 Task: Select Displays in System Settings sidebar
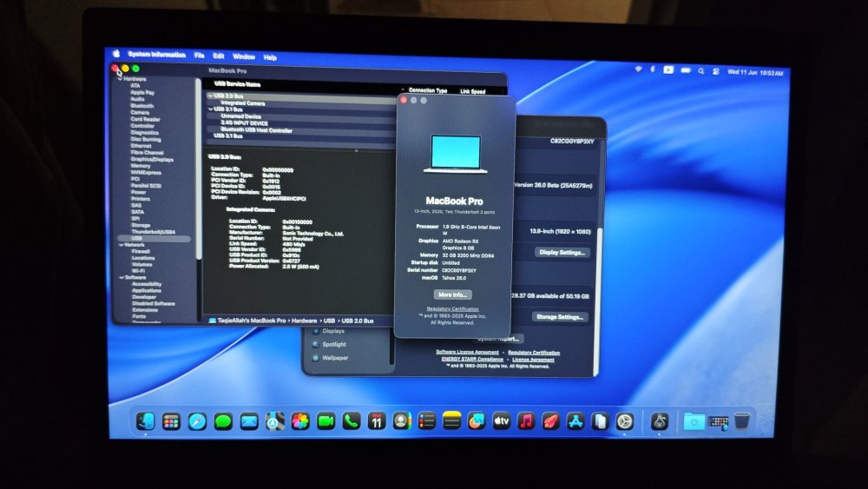click(333, 331)
